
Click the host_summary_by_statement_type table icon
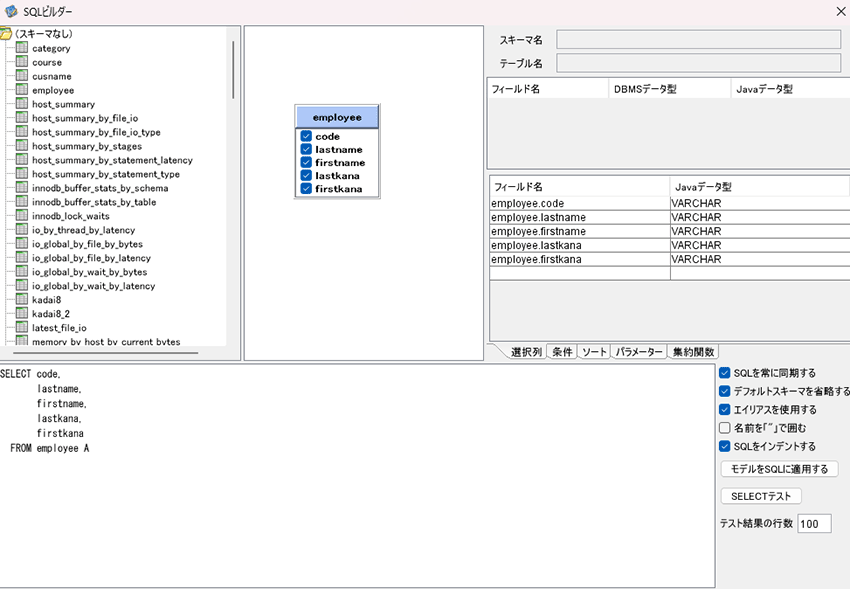[x=22, y=173]
